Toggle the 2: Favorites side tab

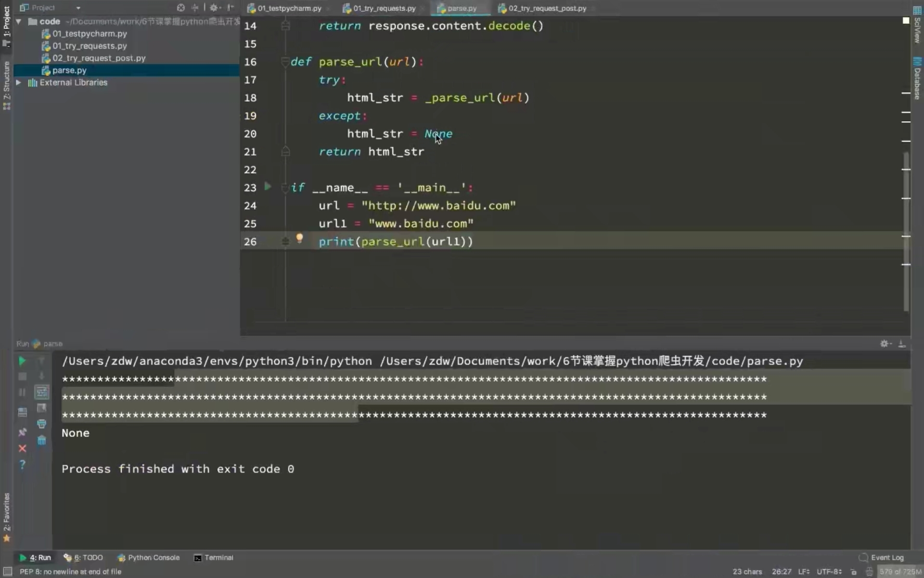click(x=7, y=518)
